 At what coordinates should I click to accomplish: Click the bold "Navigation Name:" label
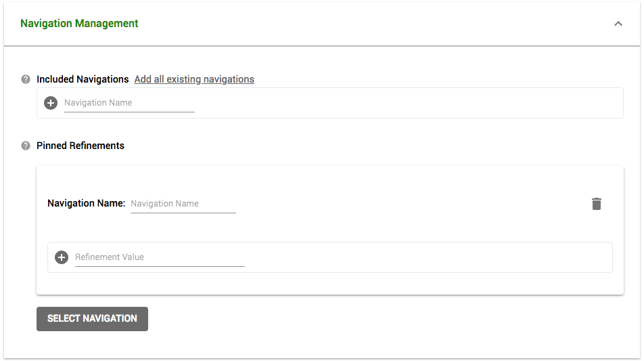click(x=86, y=203)
